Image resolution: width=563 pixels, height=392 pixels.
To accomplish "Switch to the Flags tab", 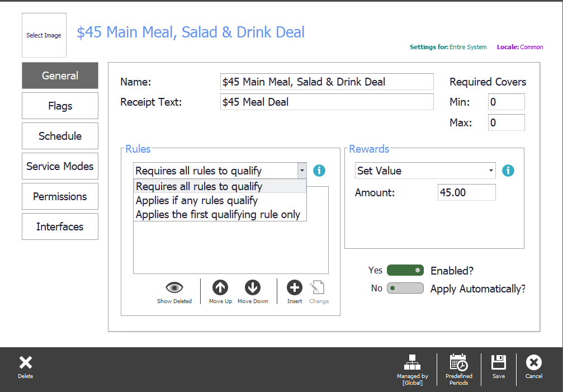I will pos(60,106).
